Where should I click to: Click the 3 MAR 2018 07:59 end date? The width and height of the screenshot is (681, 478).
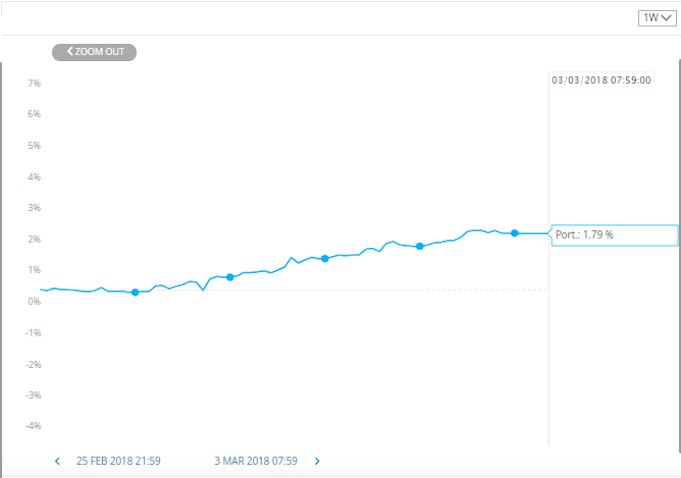tap(256, 461)
